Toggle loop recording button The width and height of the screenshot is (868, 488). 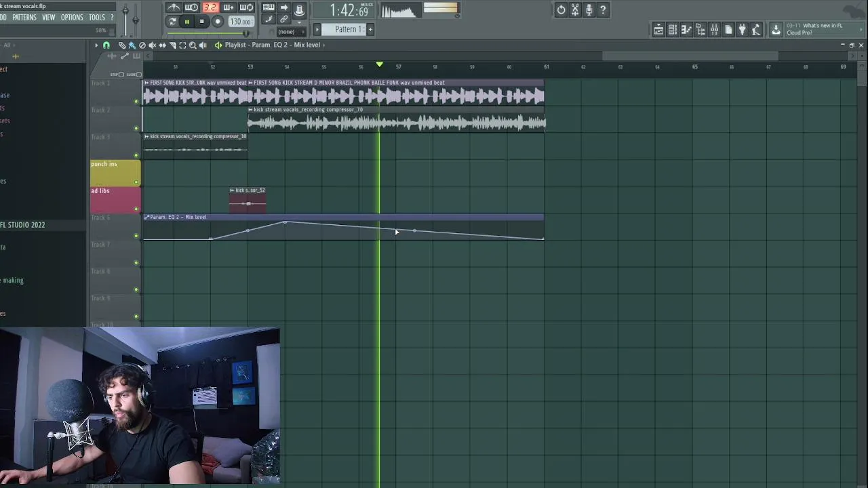[x=247, y=7]
